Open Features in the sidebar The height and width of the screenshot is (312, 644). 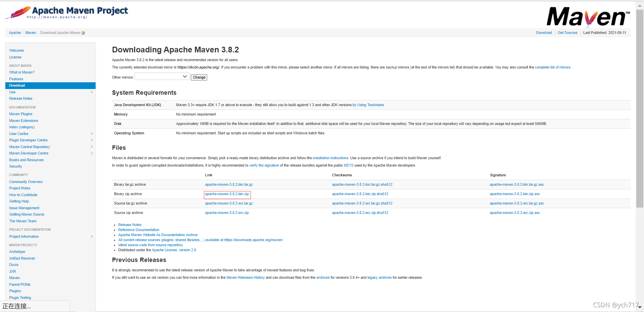[x=16, y=79]
